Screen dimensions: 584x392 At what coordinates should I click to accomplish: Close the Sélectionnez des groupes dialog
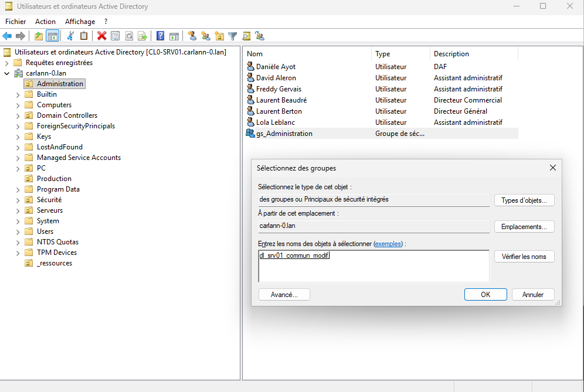click(553, 168)
